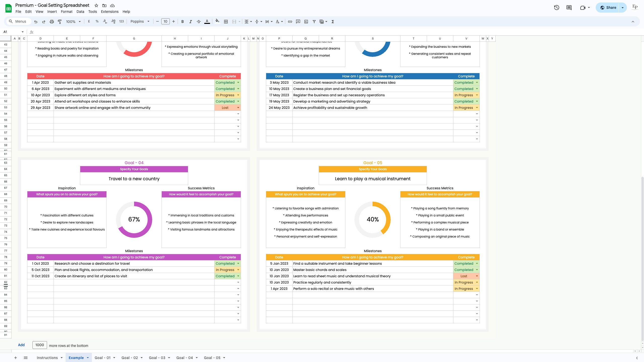644x362 pixels.
Task: Open the Format menu
Action: 66,12
